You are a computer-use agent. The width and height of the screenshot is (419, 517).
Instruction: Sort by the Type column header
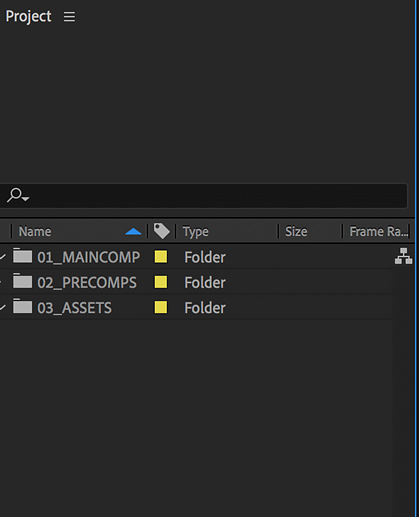pyautogui.click(x=196, y=231)
